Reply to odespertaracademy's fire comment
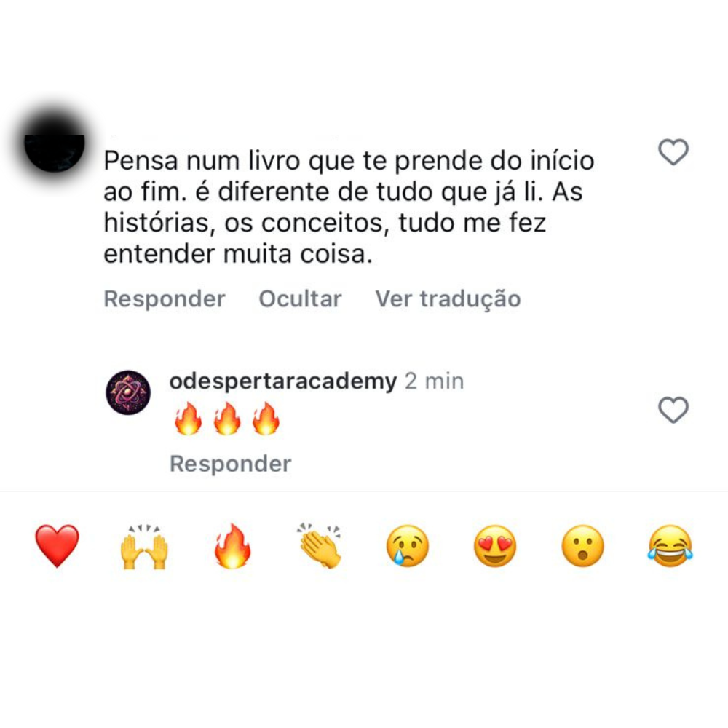728x728 pixels. click(x=230, y=464)
